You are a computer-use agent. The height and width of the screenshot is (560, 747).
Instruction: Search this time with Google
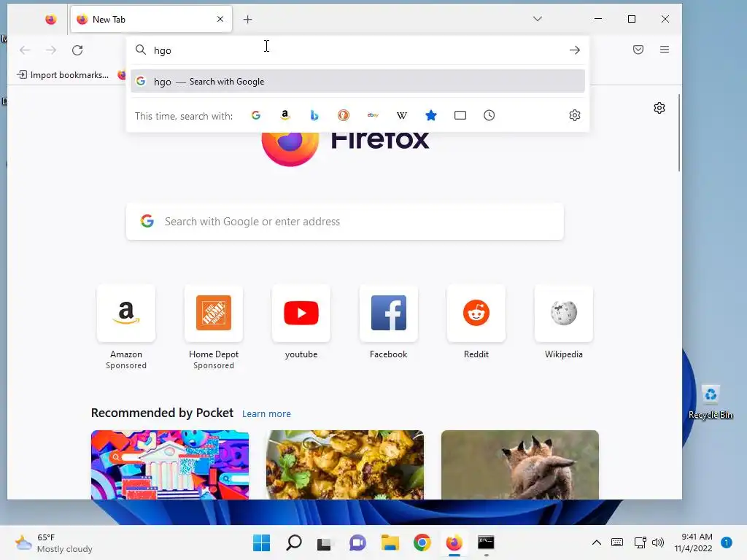tap(256, 115)
